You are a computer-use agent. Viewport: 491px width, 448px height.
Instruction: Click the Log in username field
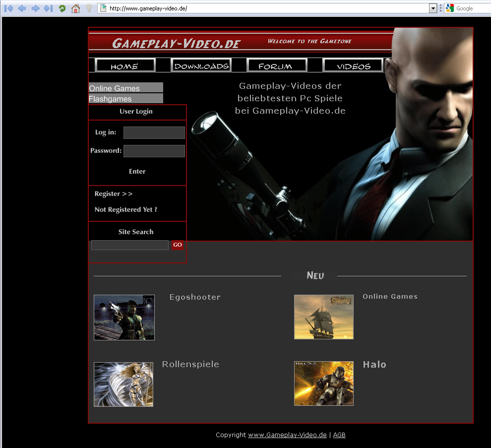(154, 132)
